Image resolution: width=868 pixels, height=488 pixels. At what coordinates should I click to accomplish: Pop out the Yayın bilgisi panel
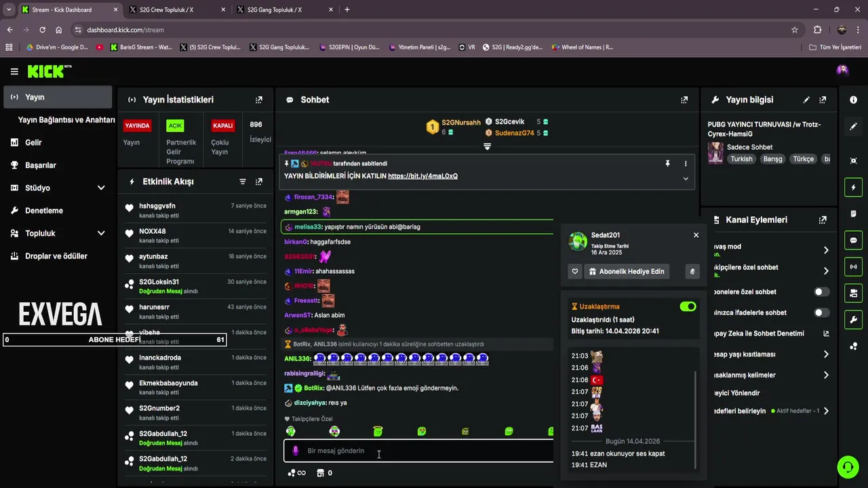point(823,100)
